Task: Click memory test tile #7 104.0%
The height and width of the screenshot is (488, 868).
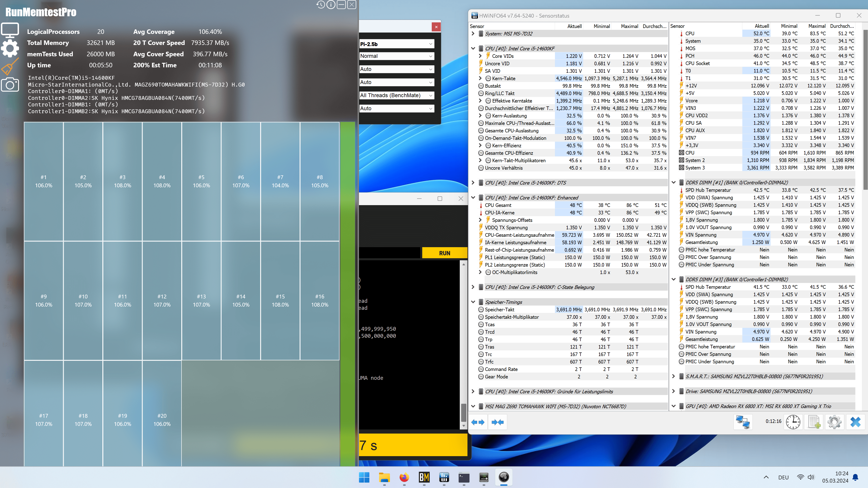Action: click(x=280, y=181)
